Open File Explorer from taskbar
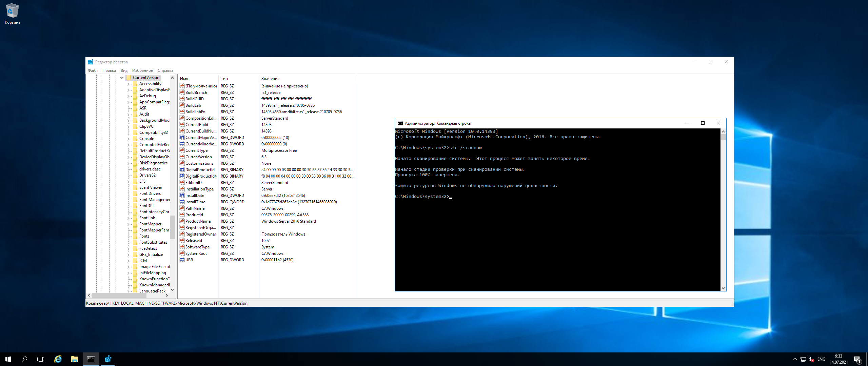 coord(75,359)
